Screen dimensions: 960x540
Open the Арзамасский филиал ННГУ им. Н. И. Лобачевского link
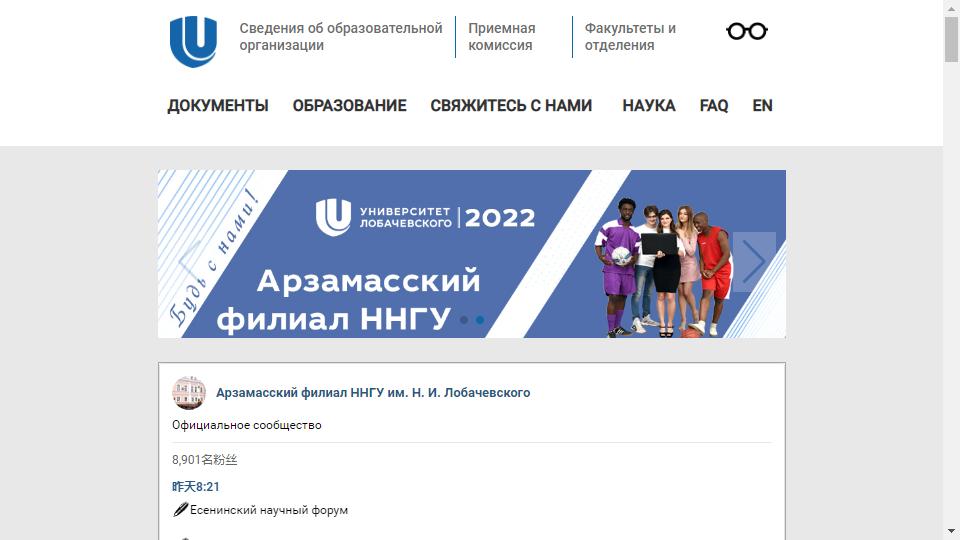point(373,392)
